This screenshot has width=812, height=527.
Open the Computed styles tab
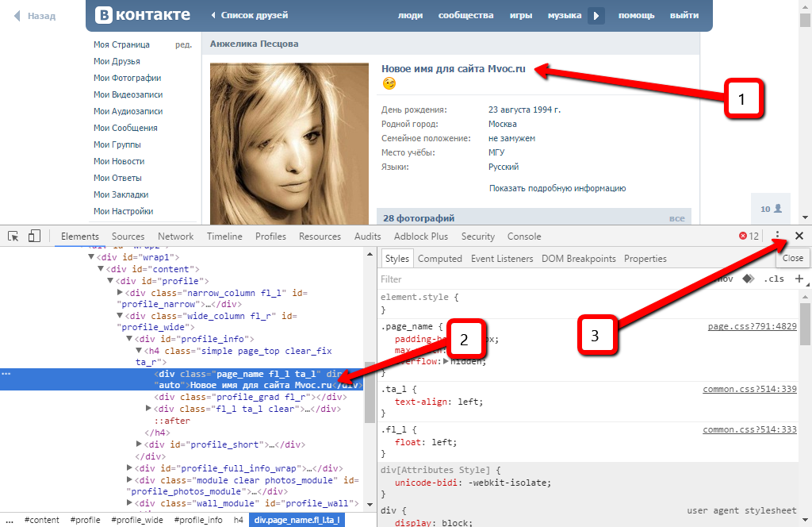(x=439, y=258)
